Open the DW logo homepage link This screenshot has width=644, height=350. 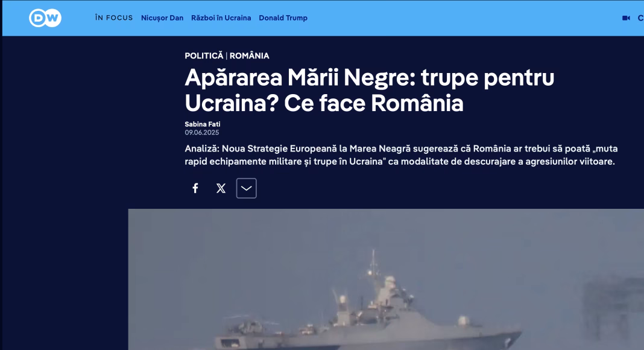coord(45,18)
